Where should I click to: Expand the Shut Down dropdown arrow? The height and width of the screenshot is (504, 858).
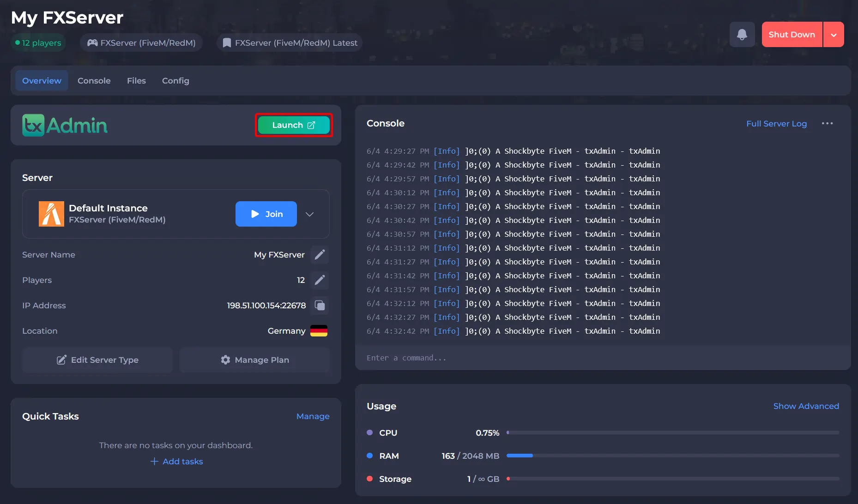(834, 35)
